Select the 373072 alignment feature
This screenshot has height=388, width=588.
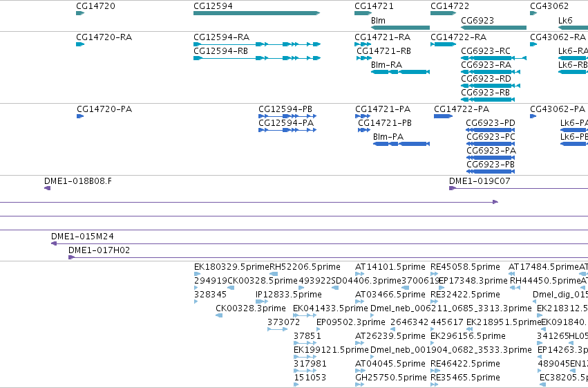tap(278, 329)
